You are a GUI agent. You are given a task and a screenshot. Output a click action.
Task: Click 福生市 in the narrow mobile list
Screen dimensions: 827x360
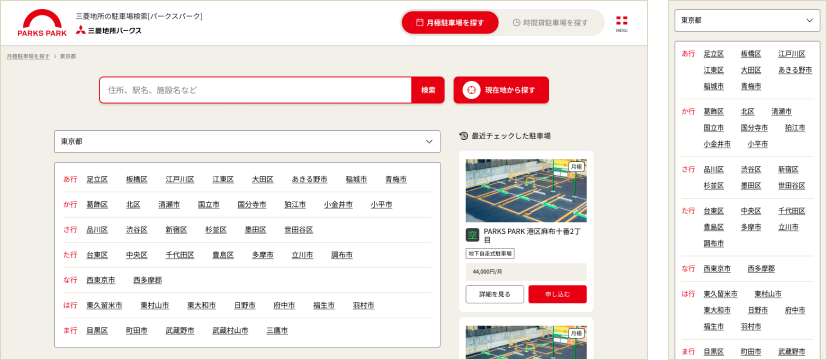(x=714, y=327)
